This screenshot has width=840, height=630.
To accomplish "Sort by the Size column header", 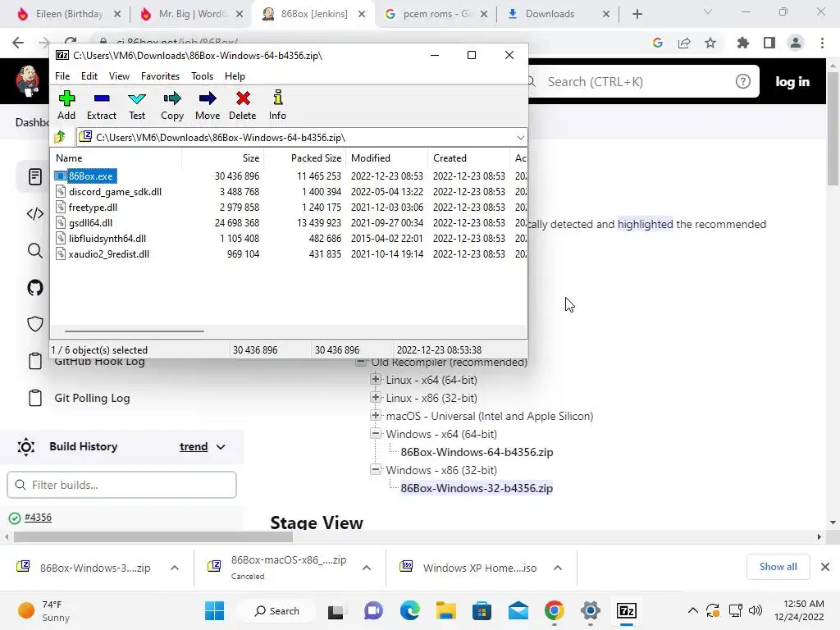I will pos(223,158).
